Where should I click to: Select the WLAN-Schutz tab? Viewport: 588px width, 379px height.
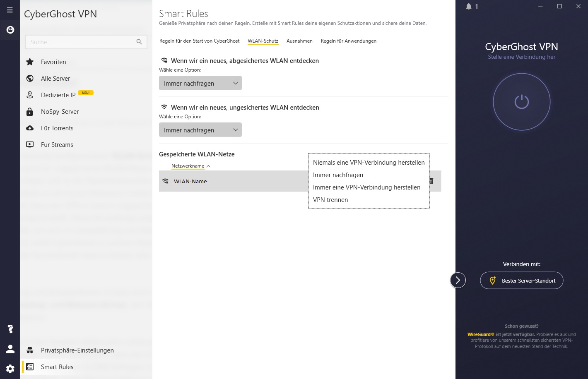coord(263,41)
